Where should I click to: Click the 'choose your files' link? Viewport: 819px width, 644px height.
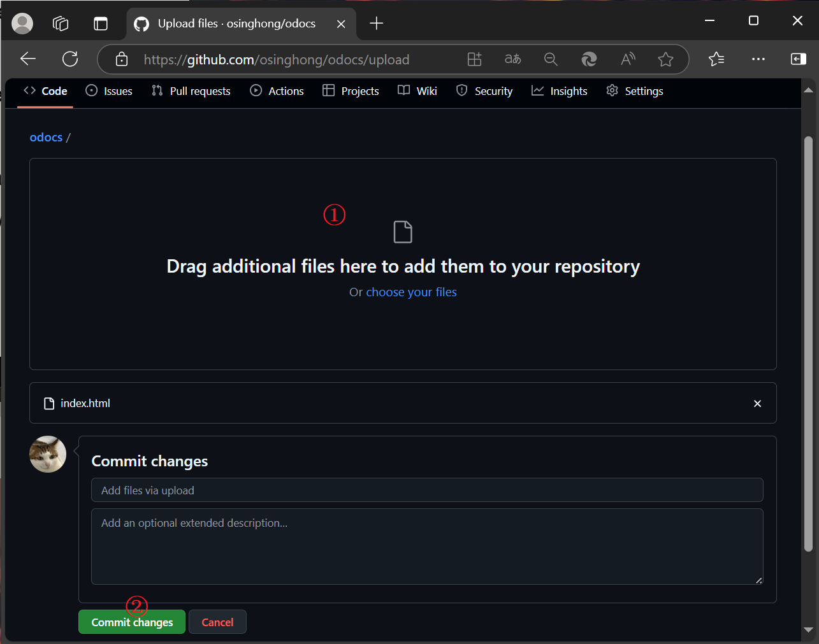point(411,292)
